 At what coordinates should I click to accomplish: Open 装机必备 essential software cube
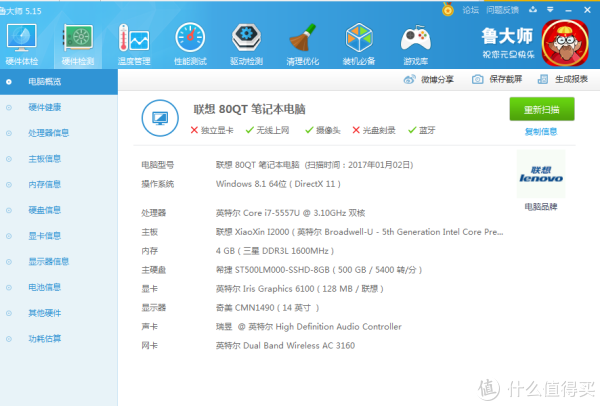[x=359, y=38]
